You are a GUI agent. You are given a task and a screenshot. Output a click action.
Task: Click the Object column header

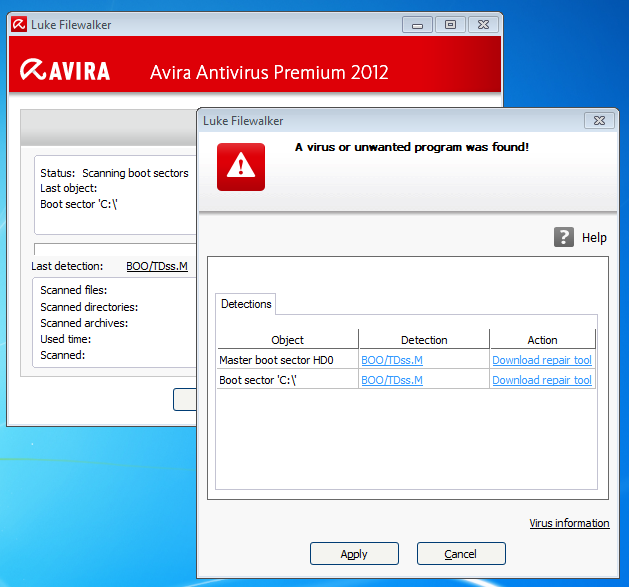287,340
